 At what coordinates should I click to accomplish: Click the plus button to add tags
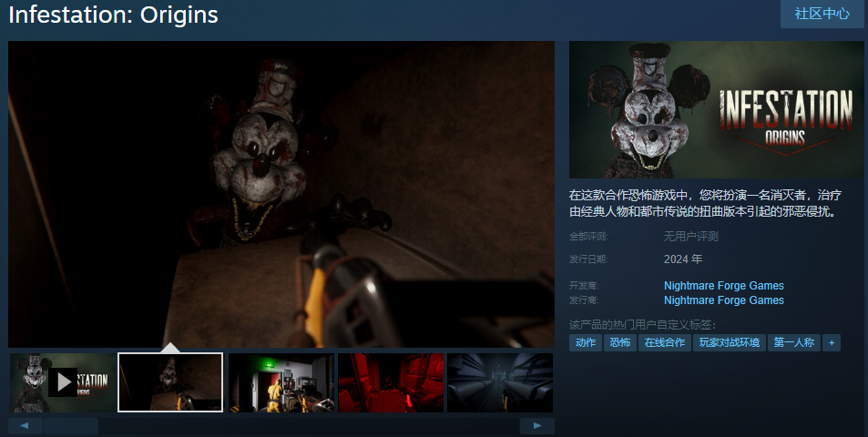click(x=831, y=342)
